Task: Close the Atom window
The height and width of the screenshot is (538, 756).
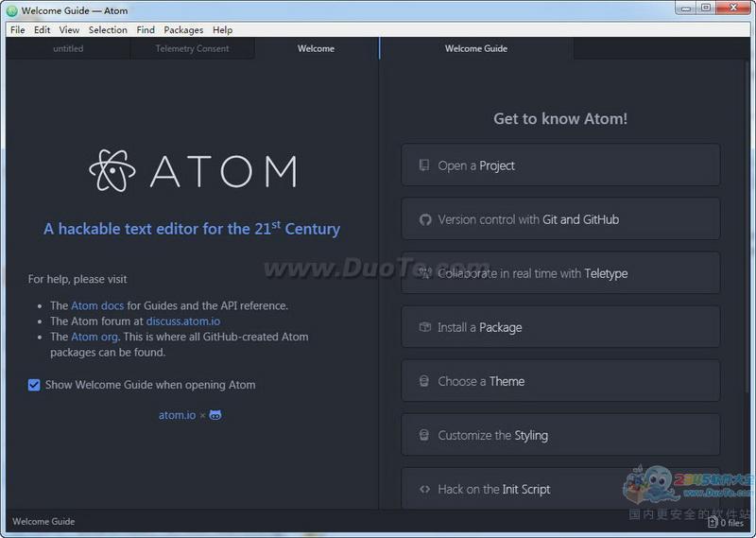Action: point(733,8)
